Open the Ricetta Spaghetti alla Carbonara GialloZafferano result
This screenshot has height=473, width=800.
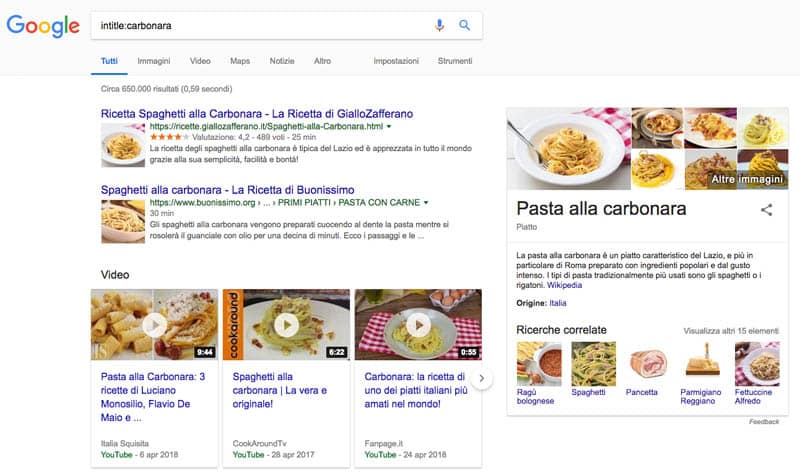(x=257, y=114)
